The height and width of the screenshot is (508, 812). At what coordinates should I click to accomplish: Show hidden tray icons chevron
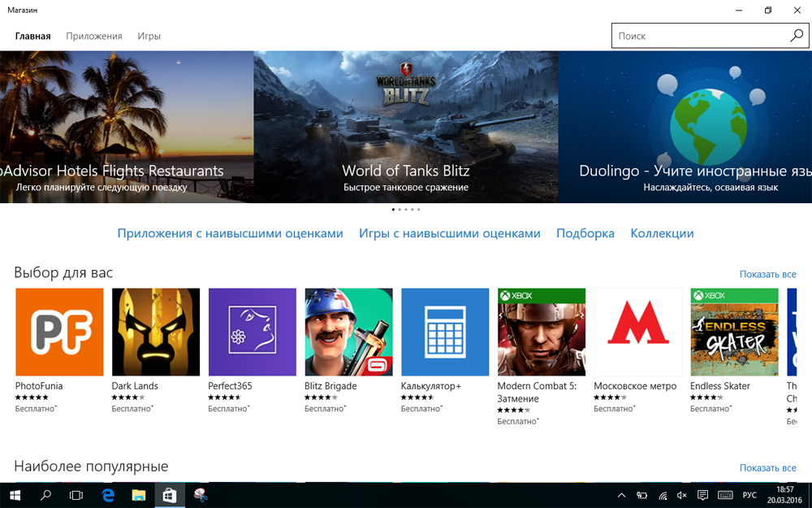(622, 496)
